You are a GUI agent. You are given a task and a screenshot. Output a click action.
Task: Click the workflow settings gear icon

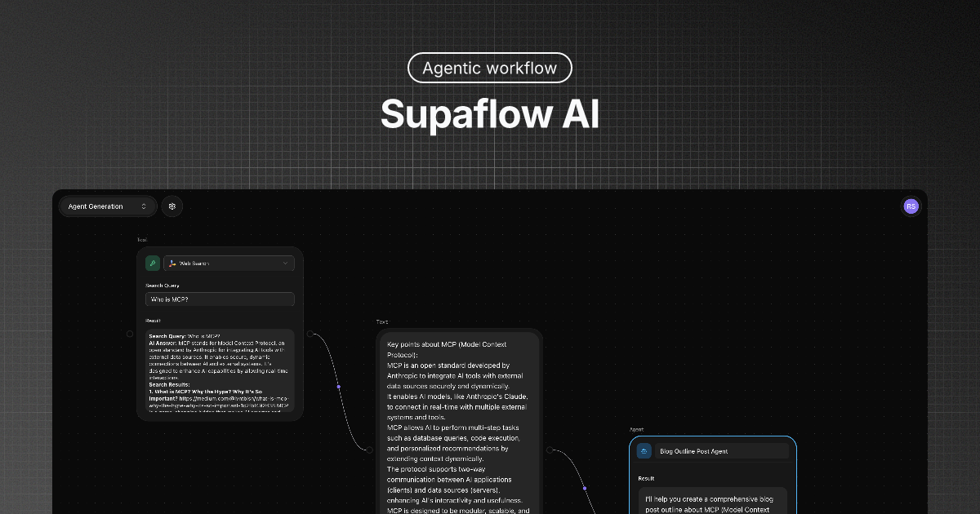coord(171,206)
